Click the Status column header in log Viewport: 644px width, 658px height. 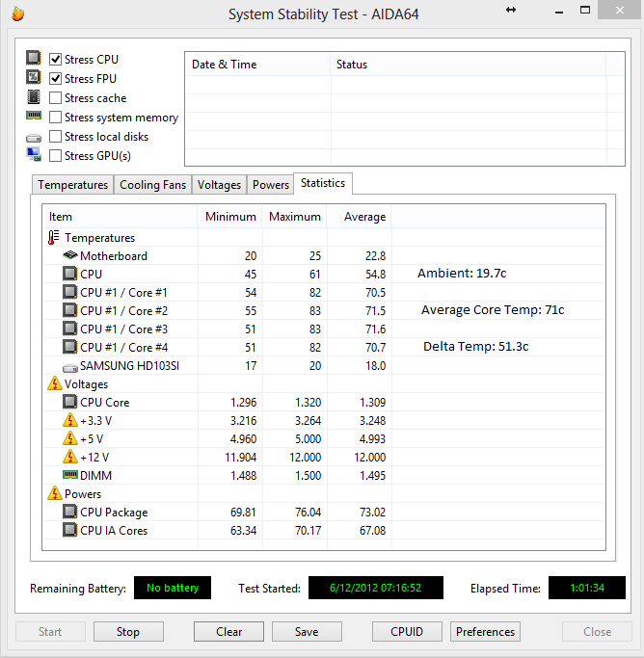469,65
